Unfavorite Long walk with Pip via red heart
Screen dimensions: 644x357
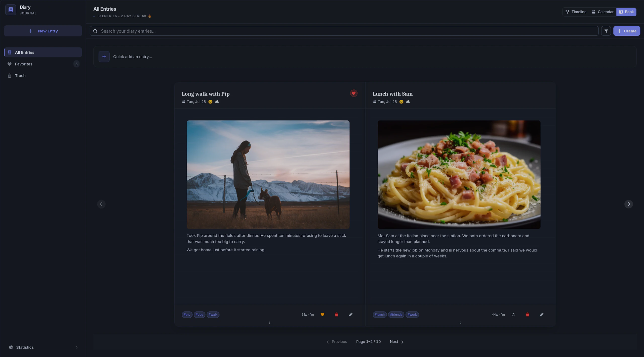[353, 93]
